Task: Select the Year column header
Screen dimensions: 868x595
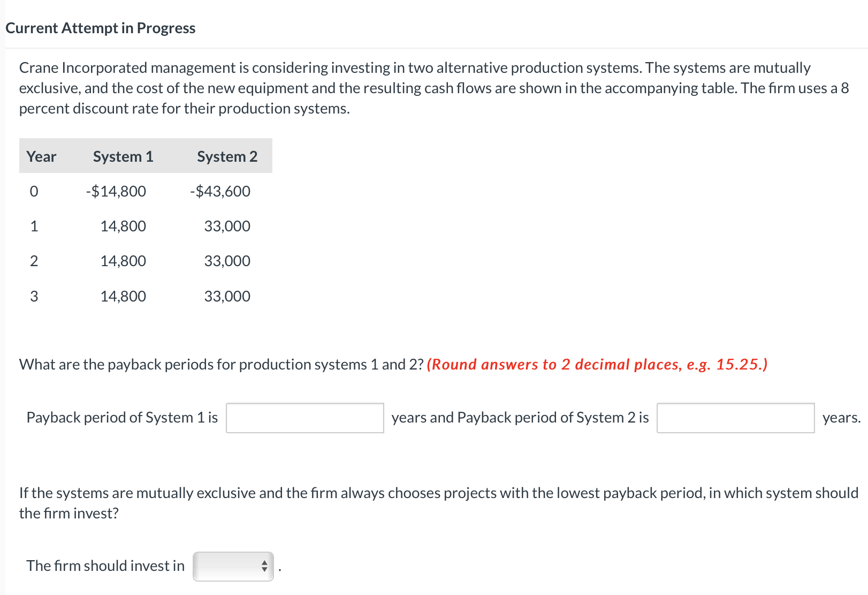Action: coord(41,156)
